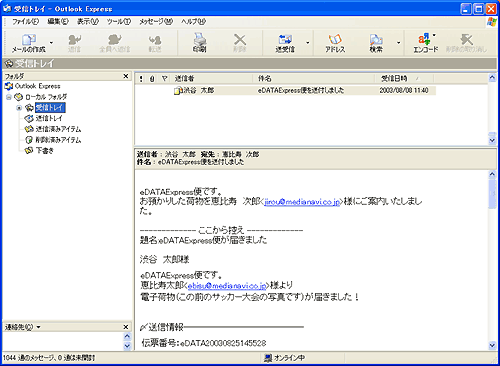Open the Tools (ツール) menu
The image size is (500, 366).
(119, 22)
